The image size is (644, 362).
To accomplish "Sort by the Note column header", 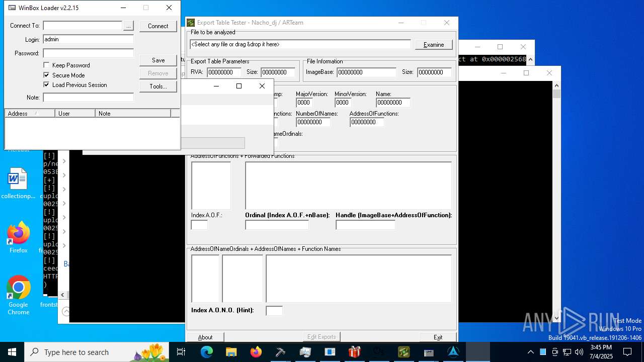I will tap(133, 114).
